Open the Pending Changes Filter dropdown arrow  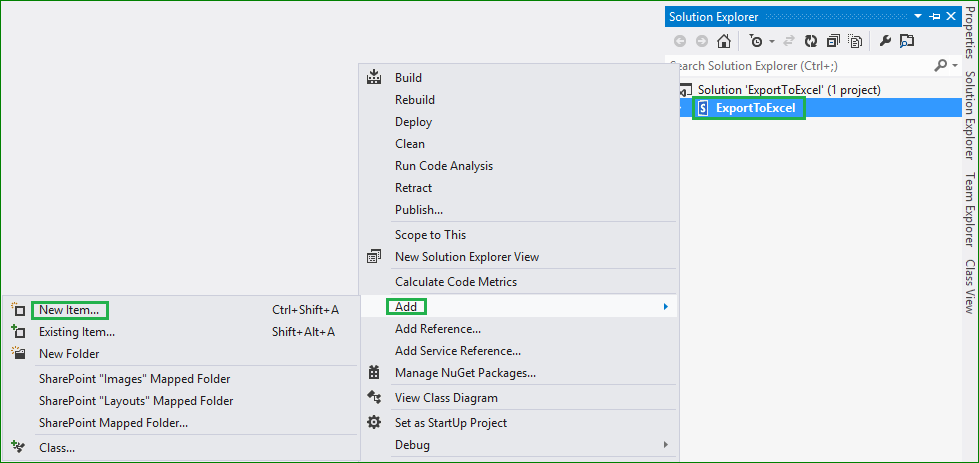coord(772,42)
